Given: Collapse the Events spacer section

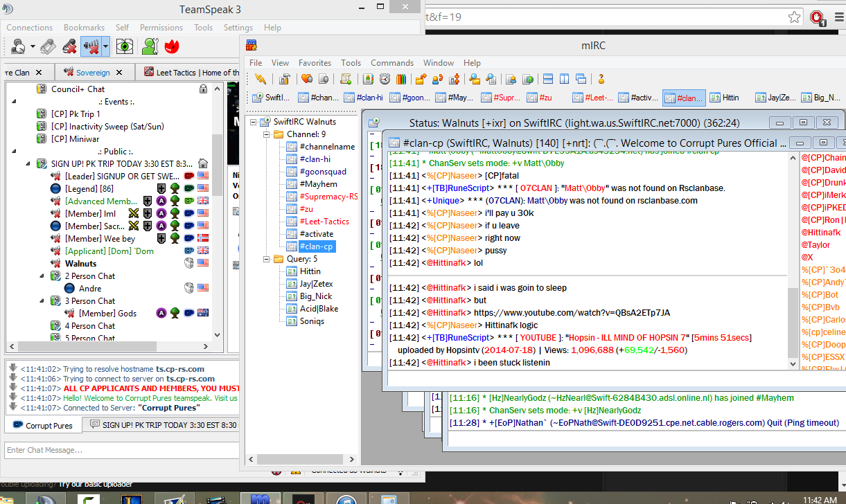Looking at the screenshot, I should (15, 102).
